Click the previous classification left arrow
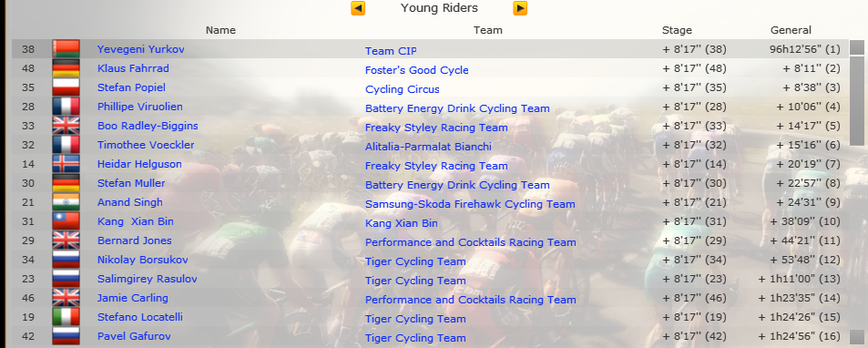868x348 pixels. pyautogui.click(x=358, y=8)
